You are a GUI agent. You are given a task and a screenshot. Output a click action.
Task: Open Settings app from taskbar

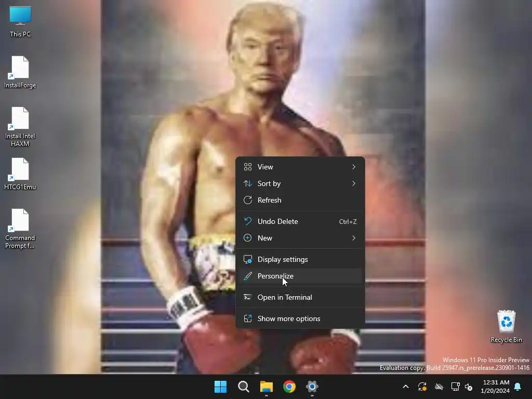(x=312, y=387)
